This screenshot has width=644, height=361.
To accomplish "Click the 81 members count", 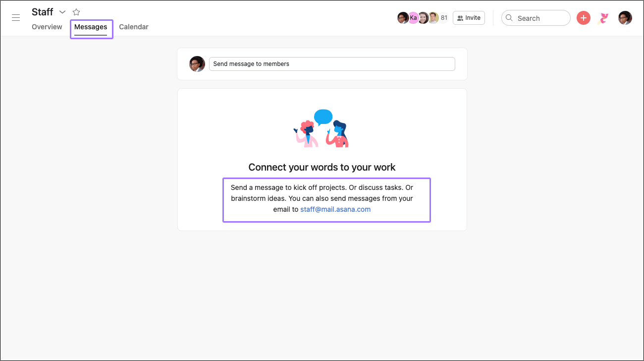I will [x=444, y=18].
